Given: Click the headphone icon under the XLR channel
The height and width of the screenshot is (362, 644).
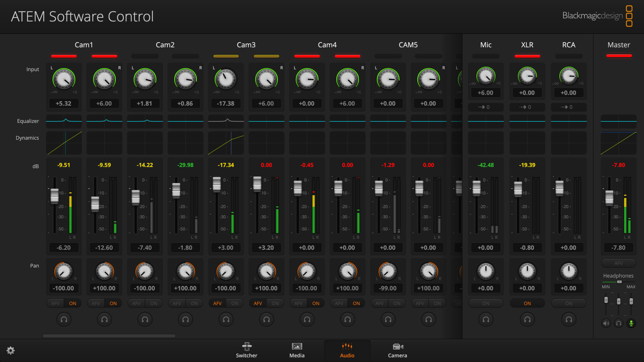Looking at the screenshot, I should (x=527, y=319).
